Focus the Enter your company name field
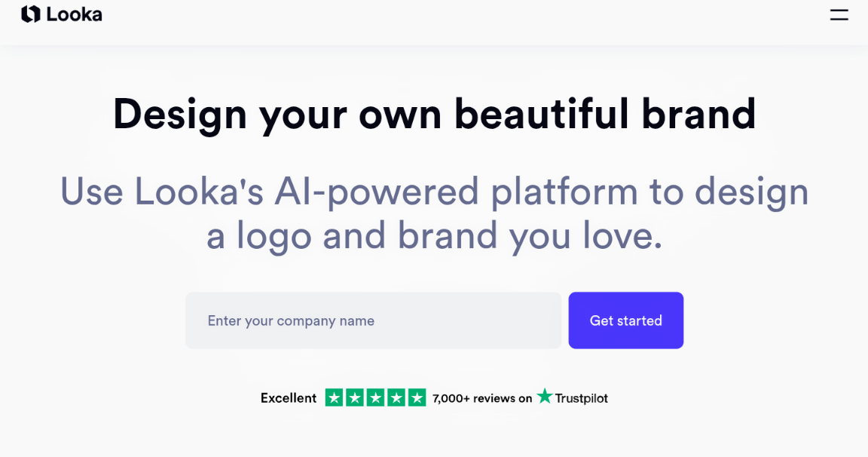 [x=373, y=321]
